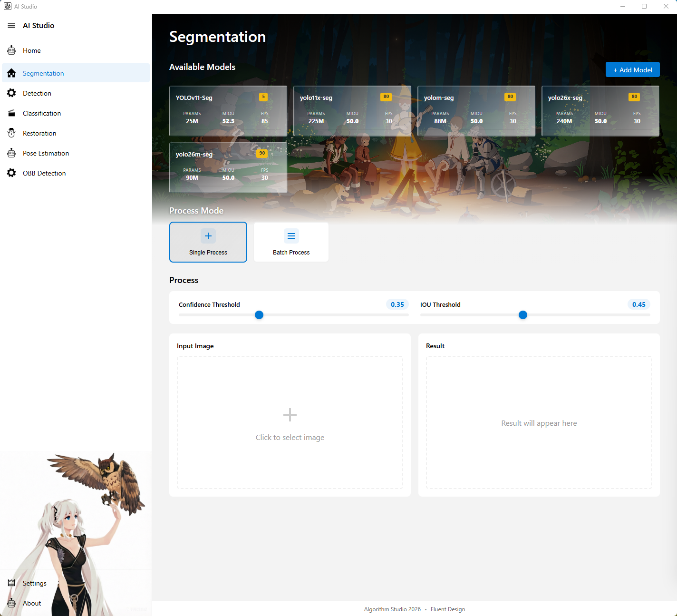The height and width of the screenshot is (616, 677).
Task: Open the Segmentation page in sidebar
Action: (x=43, y=73)
